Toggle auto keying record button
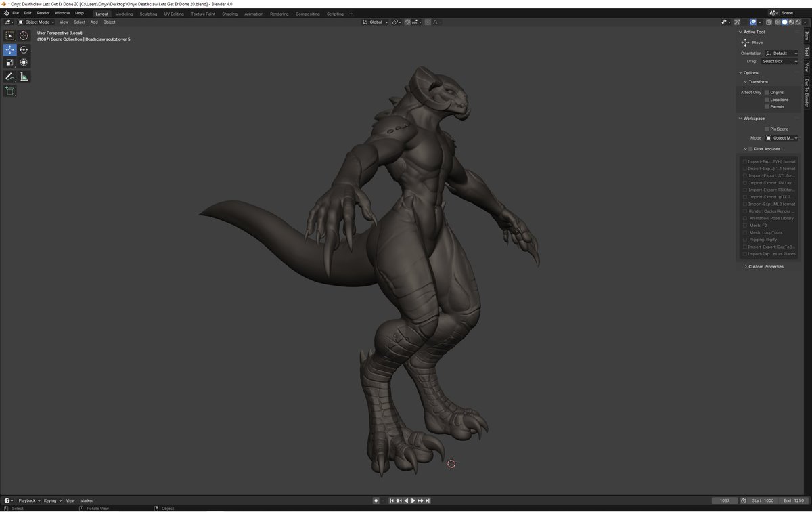Screen dimensions: 812x512 pyautogui.click(x=376, y=500)
